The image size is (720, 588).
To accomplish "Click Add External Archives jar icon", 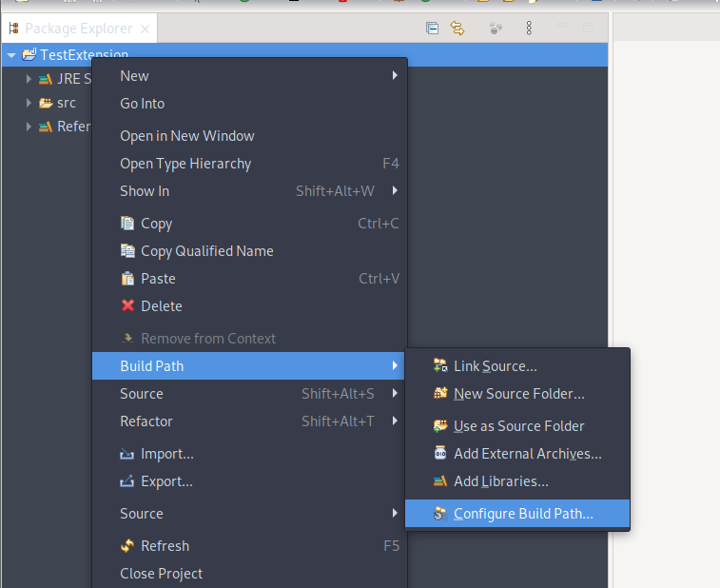I will tap(440, 454).
